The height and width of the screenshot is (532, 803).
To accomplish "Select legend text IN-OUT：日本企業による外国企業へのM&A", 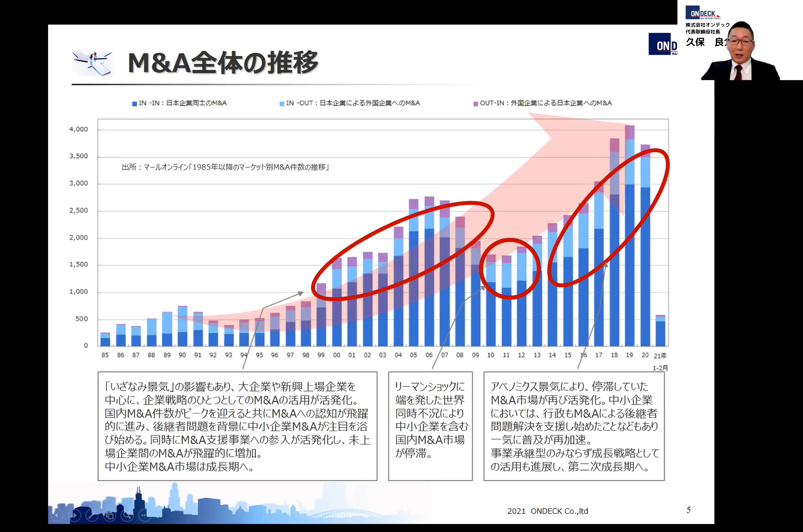I will (353, 103).
